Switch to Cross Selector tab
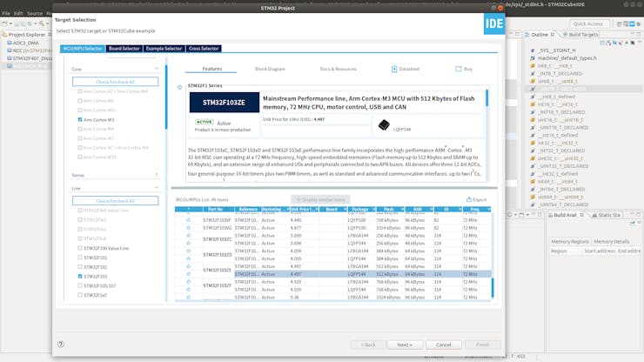The image size is (644, 362). [204, 49]
